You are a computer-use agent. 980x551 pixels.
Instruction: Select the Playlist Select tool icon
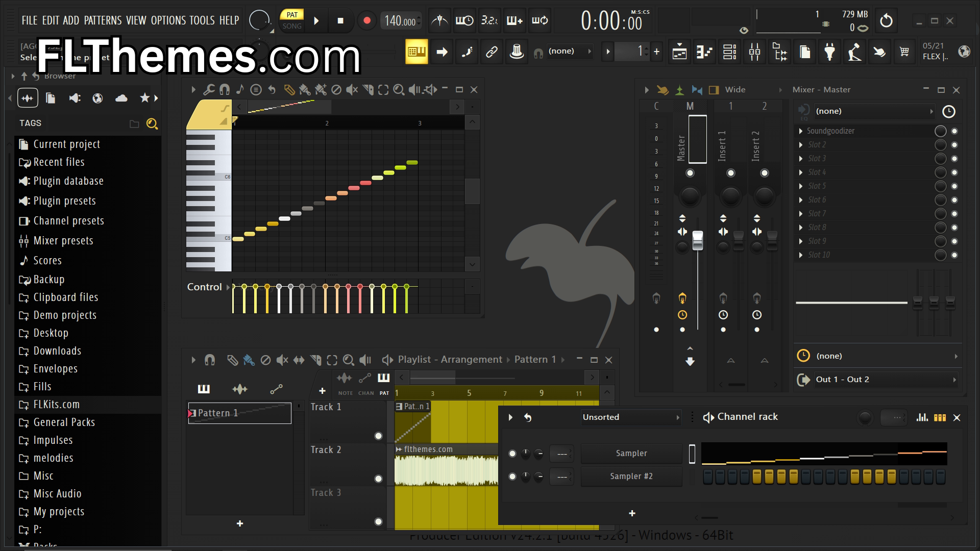(x=332, y=360)
